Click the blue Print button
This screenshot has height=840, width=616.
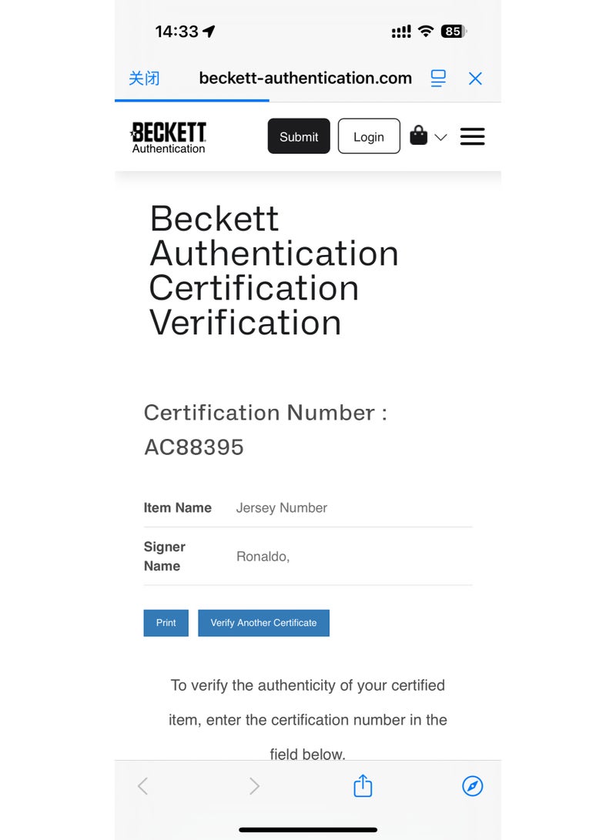166,623
